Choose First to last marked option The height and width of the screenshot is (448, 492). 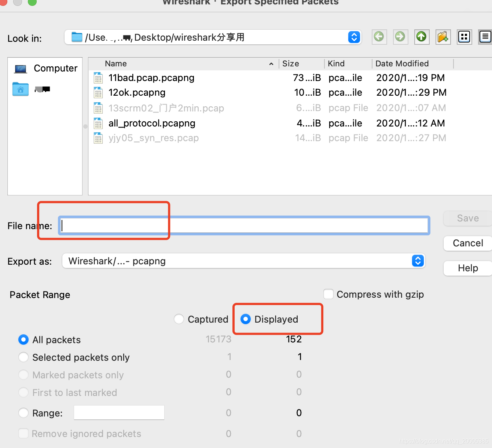point(23,392)
